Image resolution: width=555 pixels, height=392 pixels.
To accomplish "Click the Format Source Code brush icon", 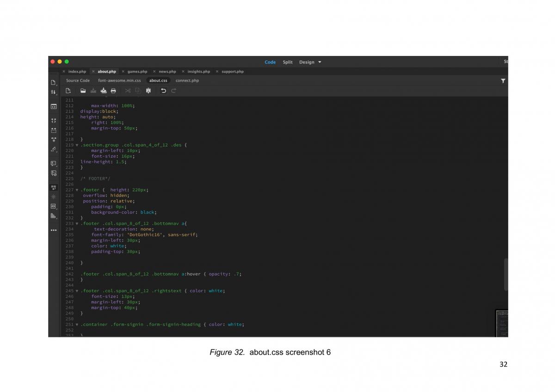I will coord(54,149).
